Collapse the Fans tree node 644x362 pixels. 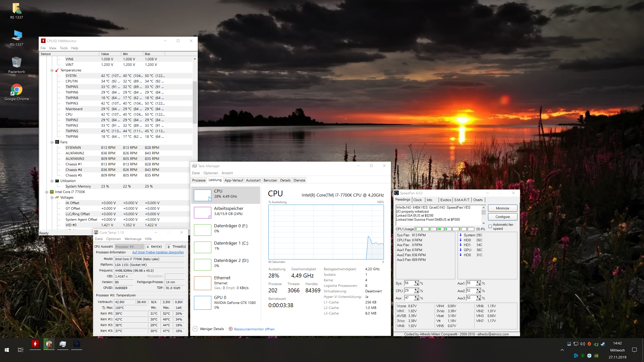click(52, 142)
